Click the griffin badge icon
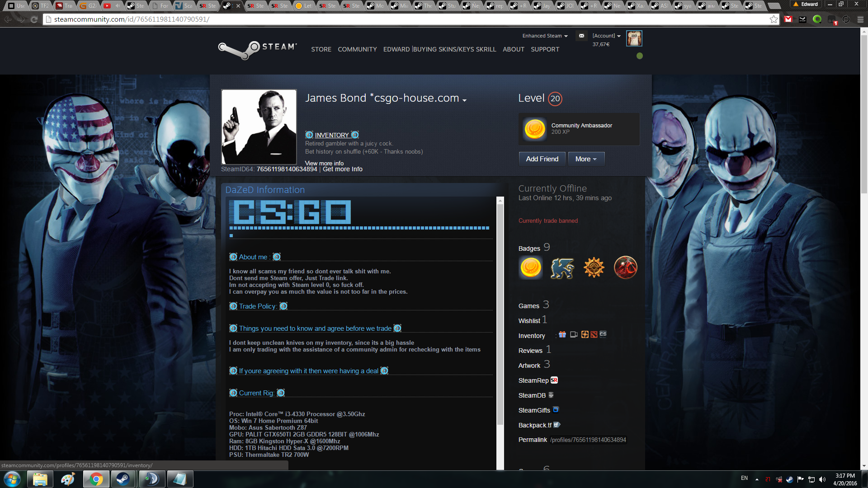 pyautogui.click(x=562, y=268)
